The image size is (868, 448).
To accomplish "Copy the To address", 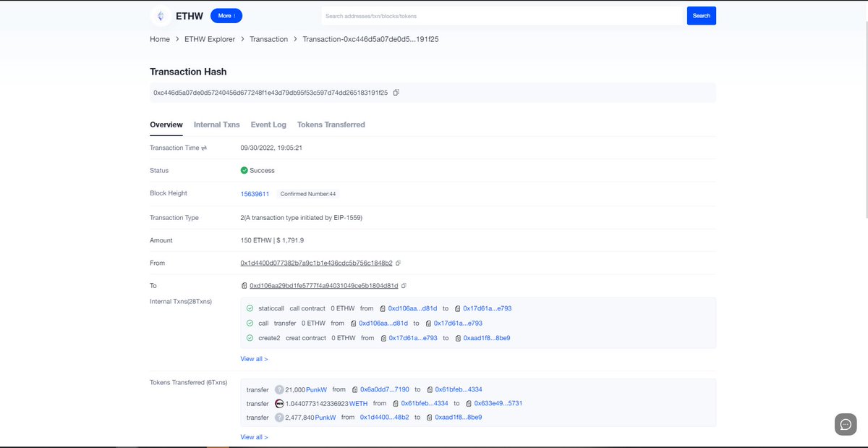I will (x=404, y=286).
